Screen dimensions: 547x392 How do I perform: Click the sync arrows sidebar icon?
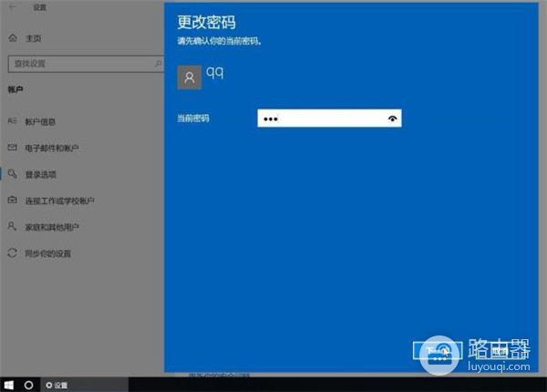[13, 253]
